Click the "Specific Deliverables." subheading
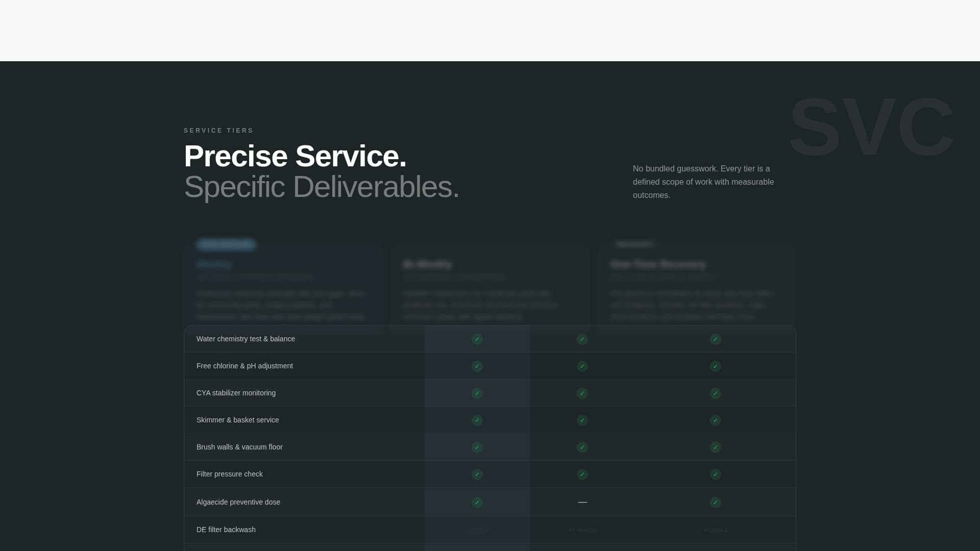980x551 pixels. point(322,187)
